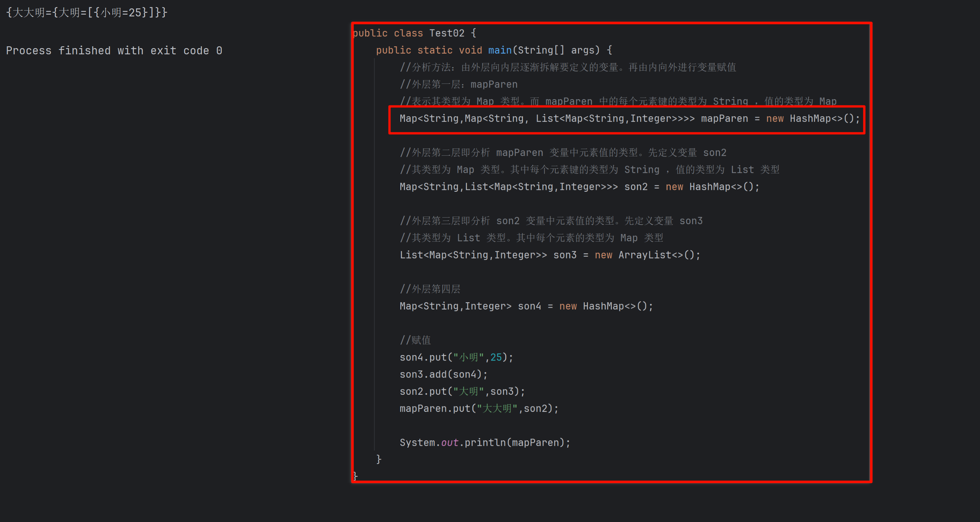The width and height of the screenshot is (980, 522).
Task: Select the son4 HashMap declaration
Action: [525, 306]
